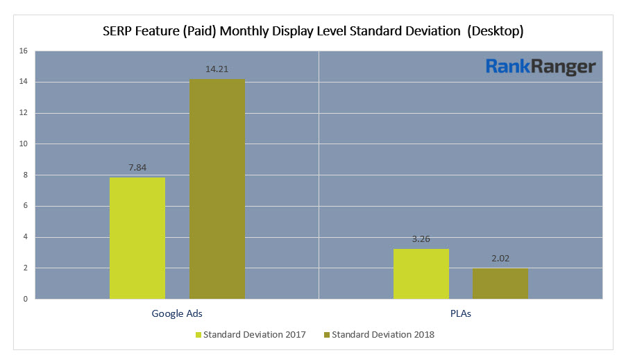Viewport: 626px width, 364px height.
Task: Select the Google Ads 2018 bar labeled 14.21
Action: (217, 189)
